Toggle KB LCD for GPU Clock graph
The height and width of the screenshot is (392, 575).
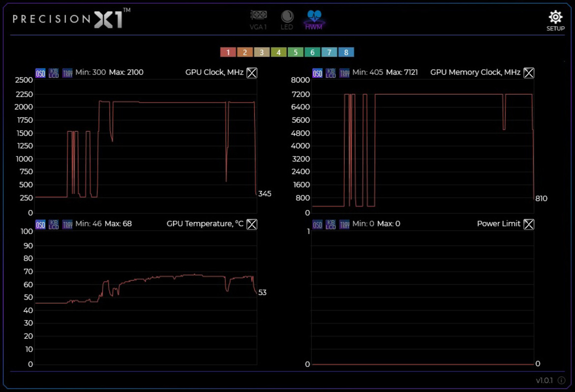(54, 73)
